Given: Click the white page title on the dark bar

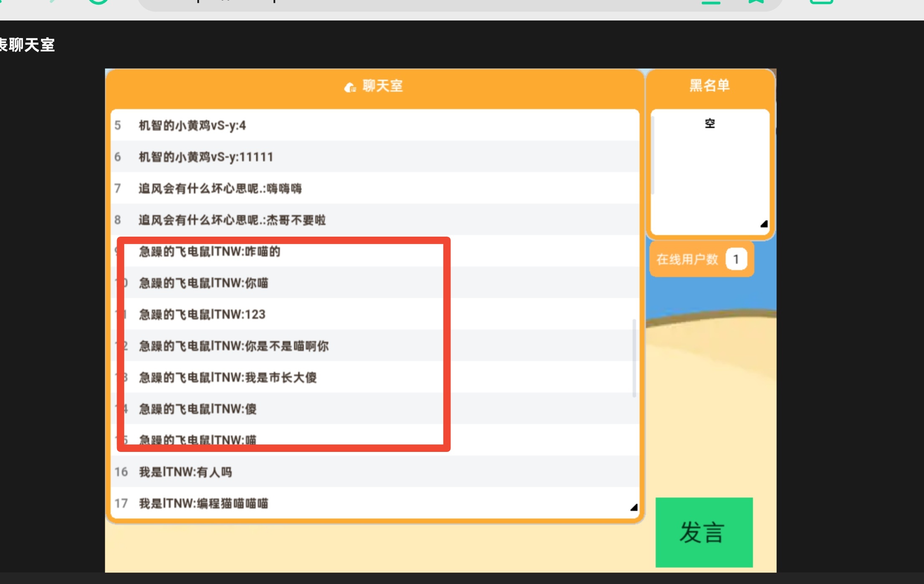Looking at the screenshot, I should (27, 45).
